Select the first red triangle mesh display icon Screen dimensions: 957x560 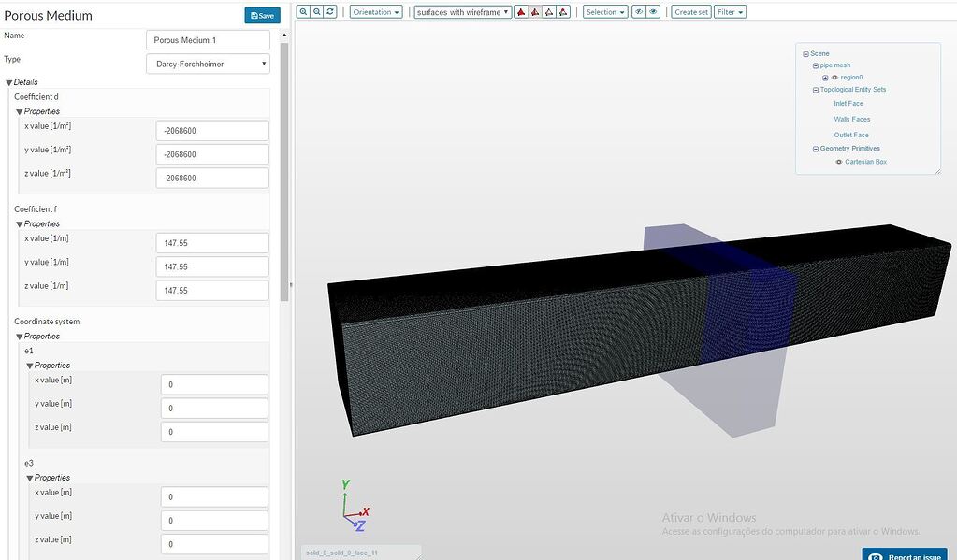tap(521, 11)
